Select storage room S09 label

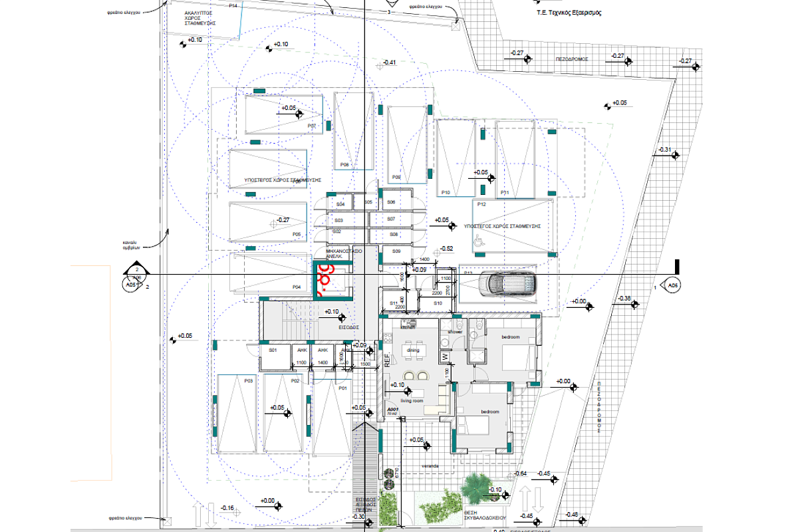[x=397, y=251]
